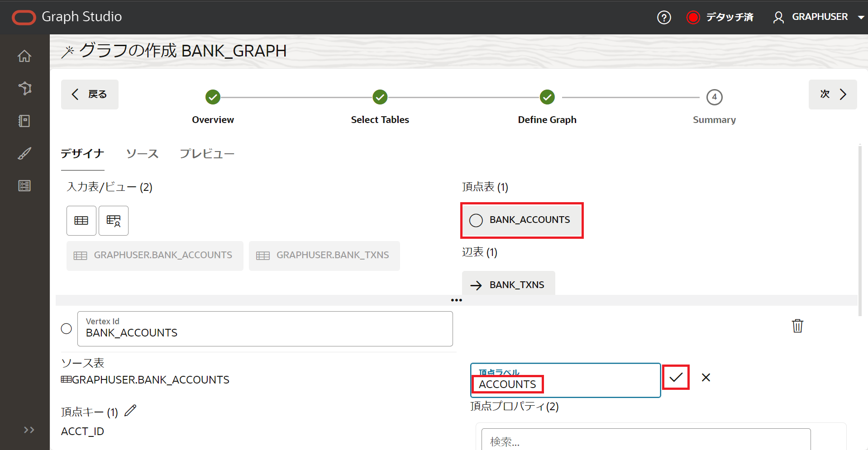Proceed with the 次 button

click(832, 95)
